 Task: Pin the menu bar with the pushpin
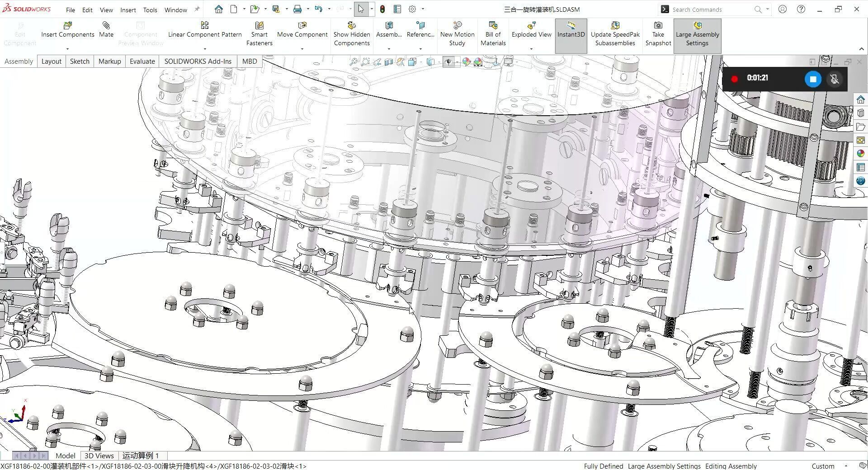coord(197,9)
